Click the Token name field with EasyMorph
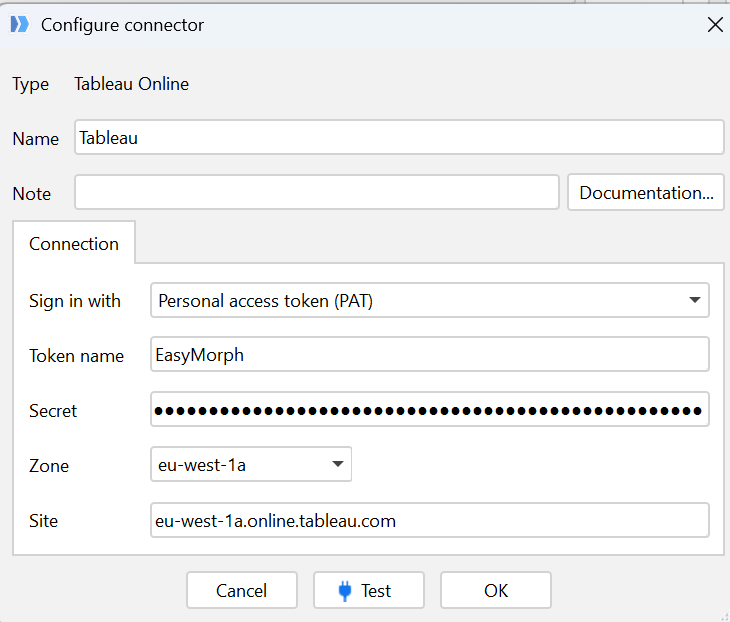Image resolution: width=730 pixels, height=622 pixels. [430, 355]
